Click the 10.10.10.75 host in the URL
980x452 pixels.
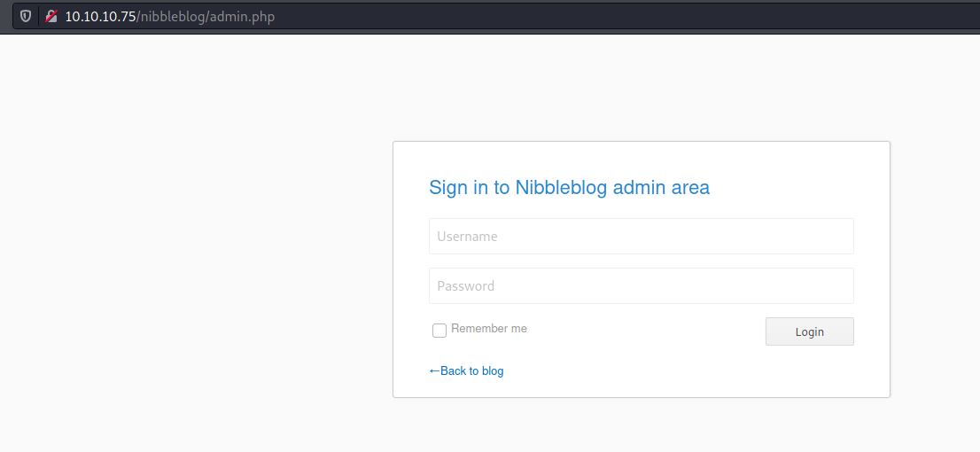tap(100, 17)
